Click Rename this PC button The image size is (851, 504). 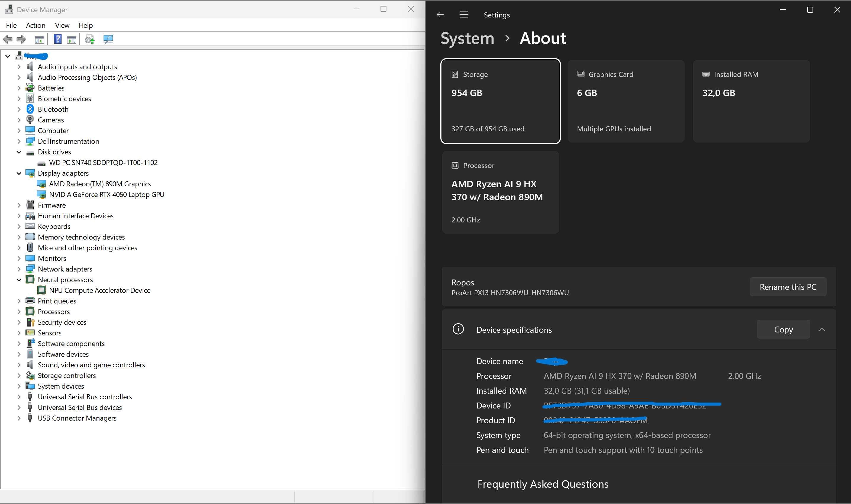(x=788, y=287)
